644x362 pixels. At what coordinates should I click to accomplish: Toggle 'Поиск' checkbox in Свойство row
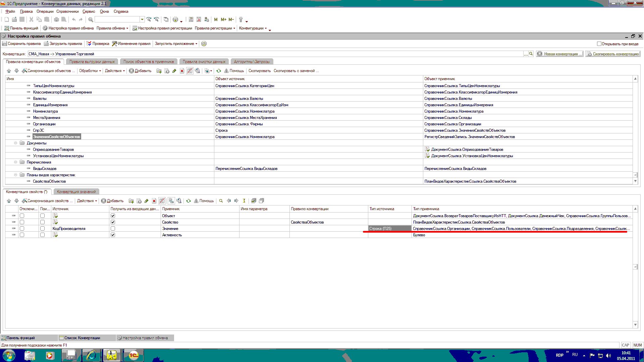coord(42,222)
